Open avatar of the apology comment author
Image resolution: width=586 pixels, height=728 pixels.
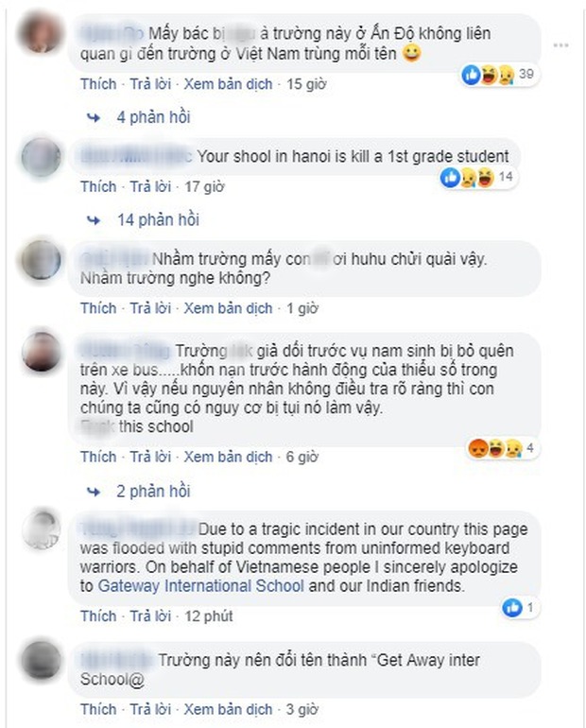[x=42, y=529]
